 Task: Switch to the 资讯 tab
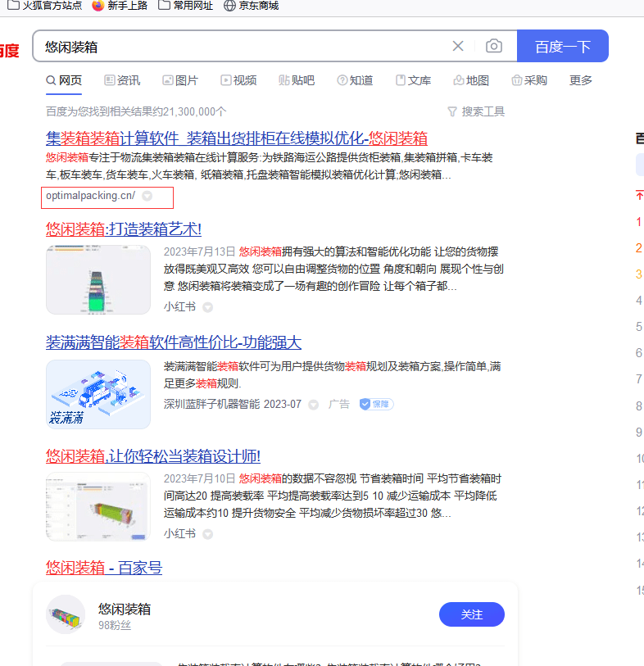[122, 80]
